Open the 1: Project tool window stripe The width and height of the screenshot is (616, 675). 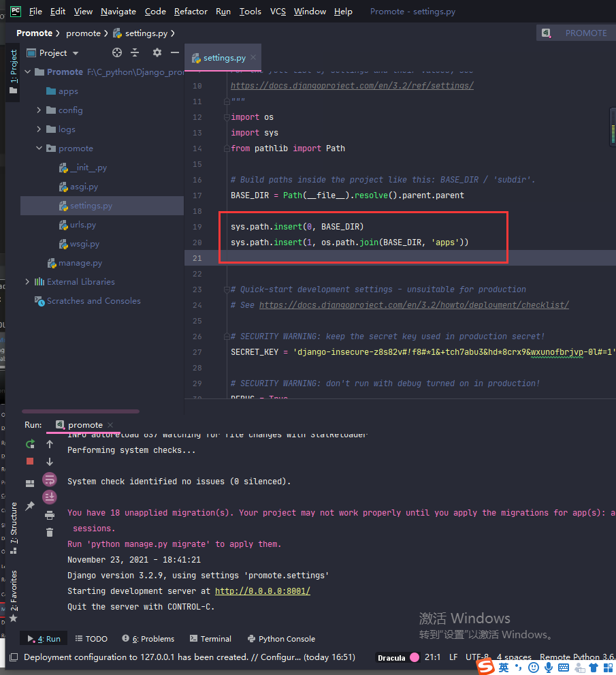pyautogui.click(x=14, y=71)
